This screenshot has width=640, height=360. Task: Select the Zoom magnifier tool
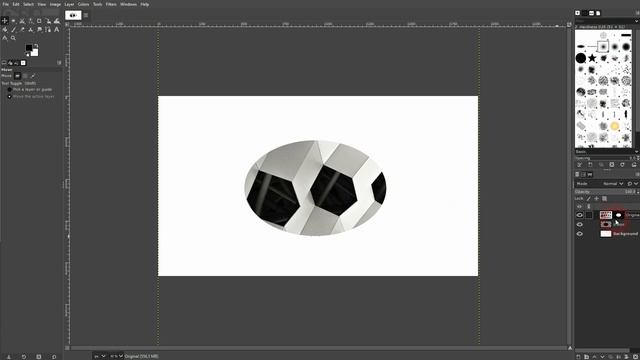(x=13, y=38)
